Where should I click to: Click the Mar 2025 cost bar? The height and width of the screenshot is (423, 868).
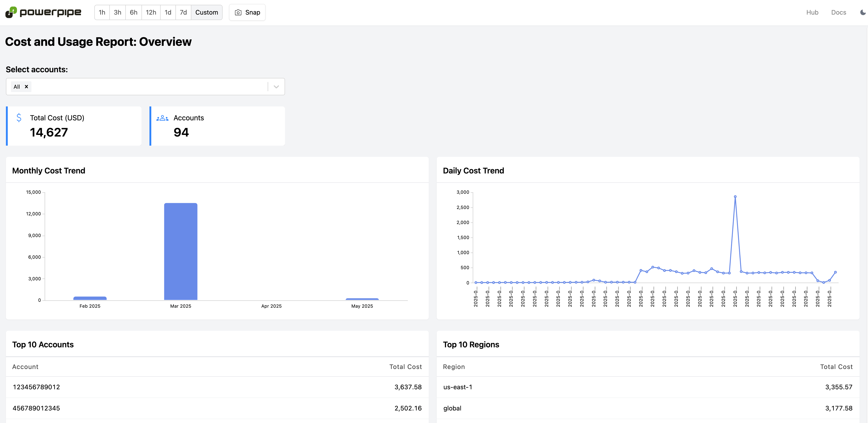[181, 251]
